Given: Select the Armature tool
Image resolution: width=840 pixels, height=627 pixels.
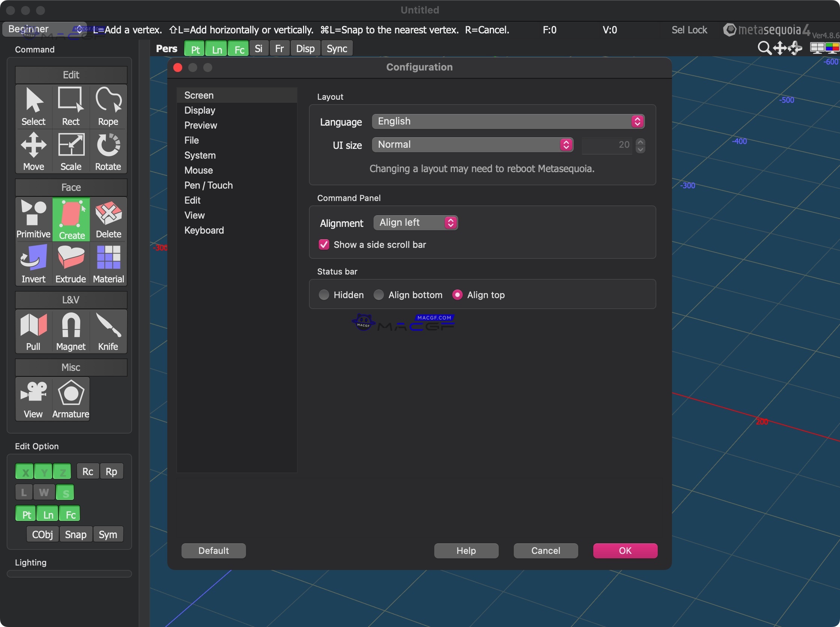Looking at the screenshot, I should pos(70,399).
